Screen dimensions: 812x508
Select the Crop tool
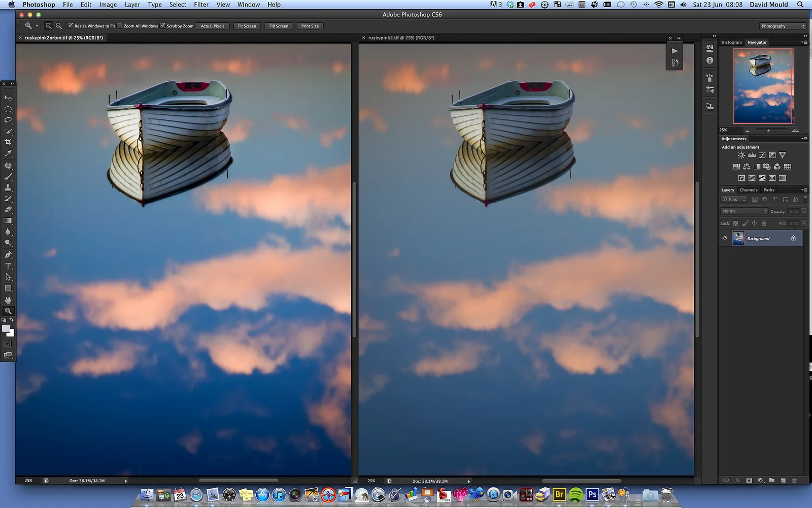click(8, 143)
